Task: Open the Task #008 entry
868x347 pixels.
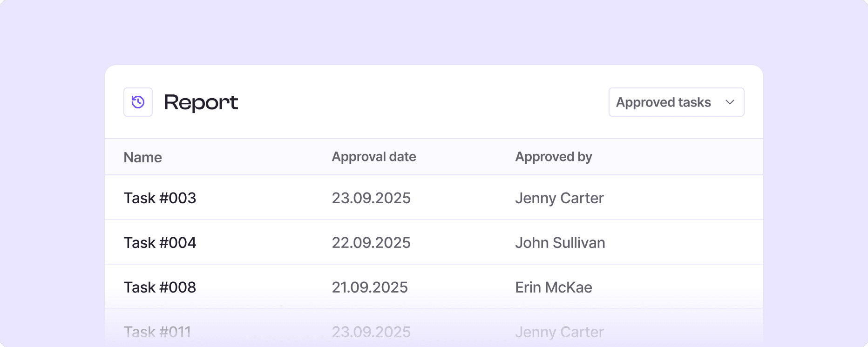Action: click(x=160, y=287)
